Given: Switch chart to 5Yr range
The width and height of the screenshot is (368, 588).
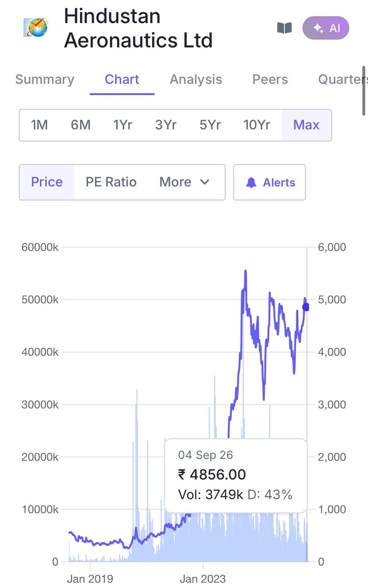Looking at the screenshot, I should click(210, 125).
